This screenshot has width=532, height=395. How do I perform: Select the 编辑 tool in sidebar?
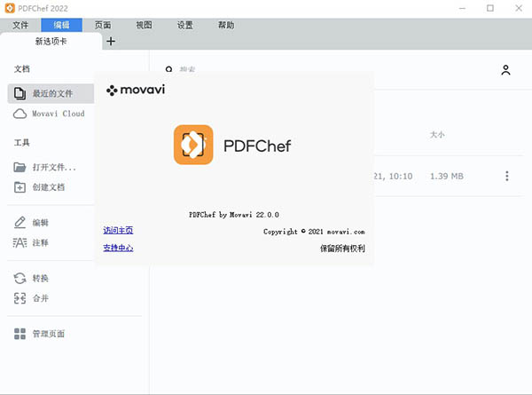[x=41, y=223]
